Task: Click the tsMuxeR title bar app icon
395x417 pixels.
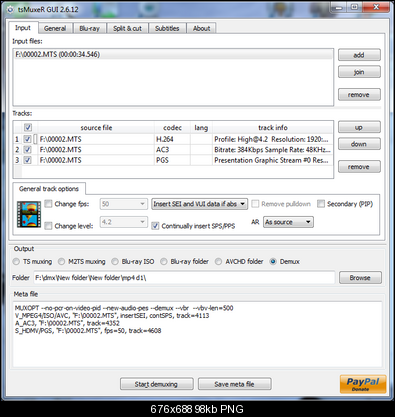Action: coord(10,9)
